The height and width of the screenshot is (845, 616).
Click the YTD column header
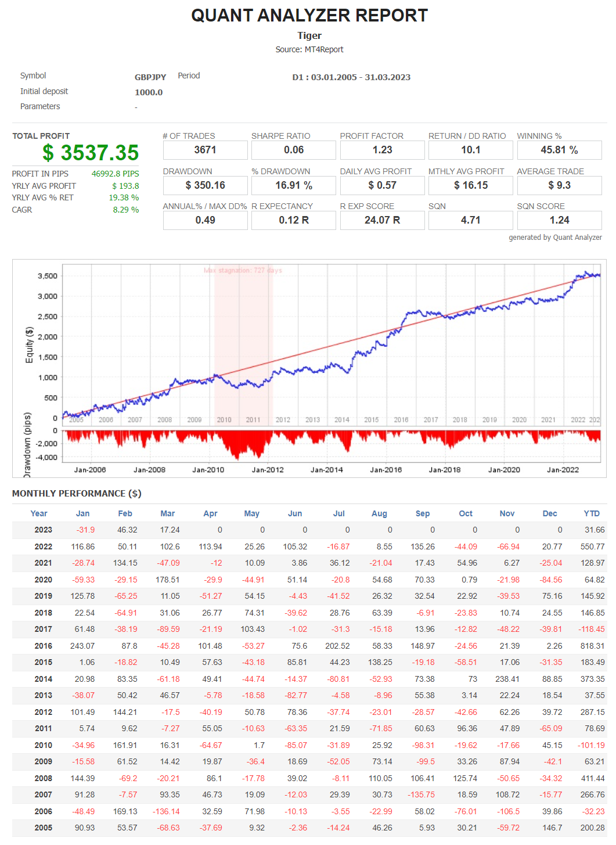[x=591, y=513]
